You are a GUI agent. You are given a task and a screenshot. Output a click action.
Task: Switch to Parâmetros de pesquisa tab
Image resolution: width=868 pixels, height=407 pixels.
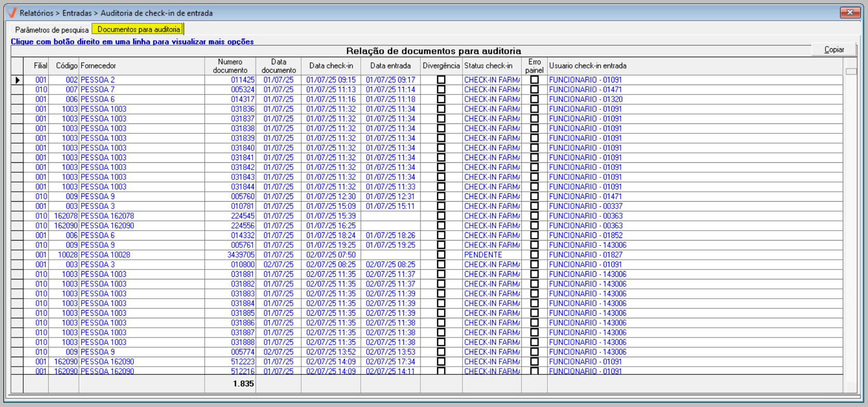pos(51,30)
